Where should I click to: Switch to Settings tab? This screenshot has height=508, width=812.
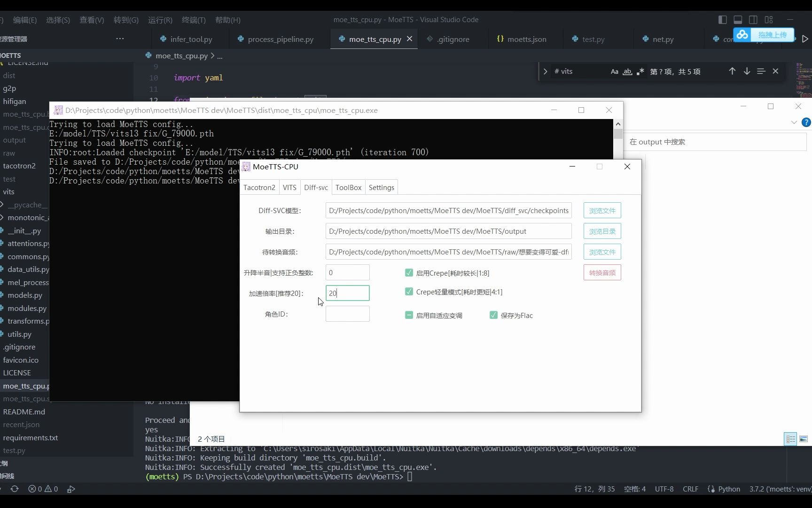point(381,187)
